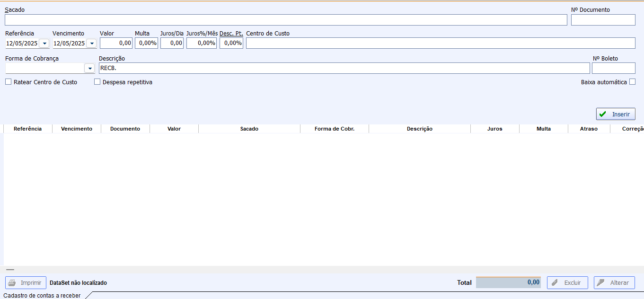Click the Valor amount field
The width and height of the screenshot is (644, 299).
pyautogui.click(x=116, y=43)
